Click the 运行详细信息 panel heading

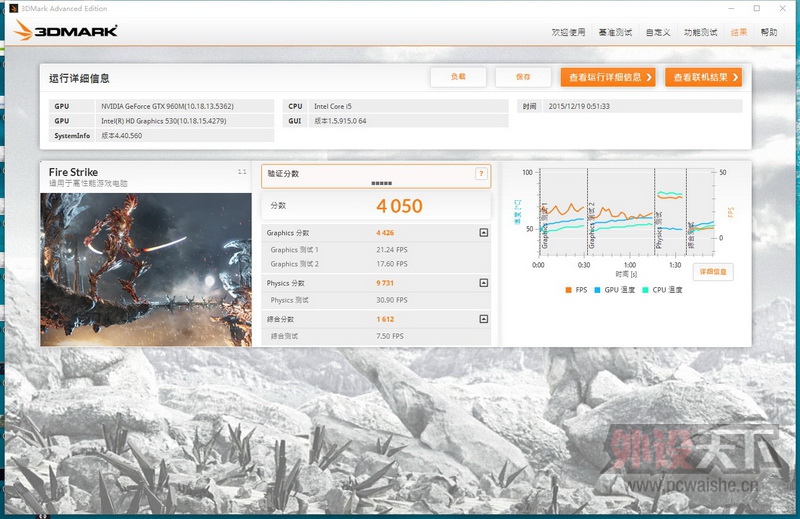[79, 78]
